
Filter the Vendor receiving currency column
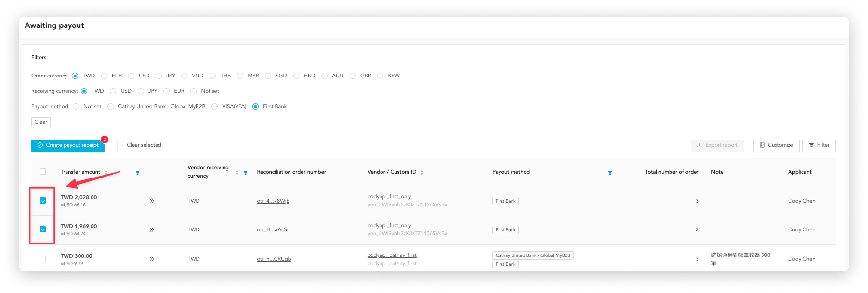click(x=245, y=172)
